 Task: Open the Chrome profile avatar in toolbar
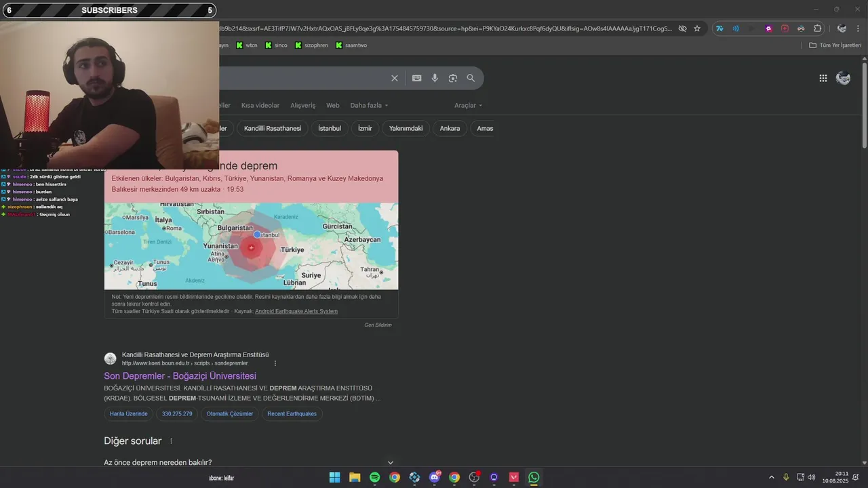pyautogui.click(x=842, y=28)
